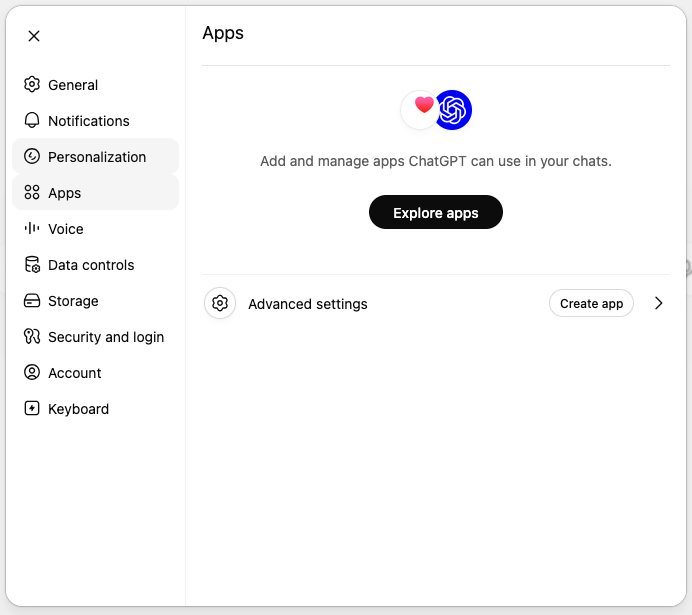
Task: Click the Data controls database icon
Action: pyautogui.click(x=32, y=265)
